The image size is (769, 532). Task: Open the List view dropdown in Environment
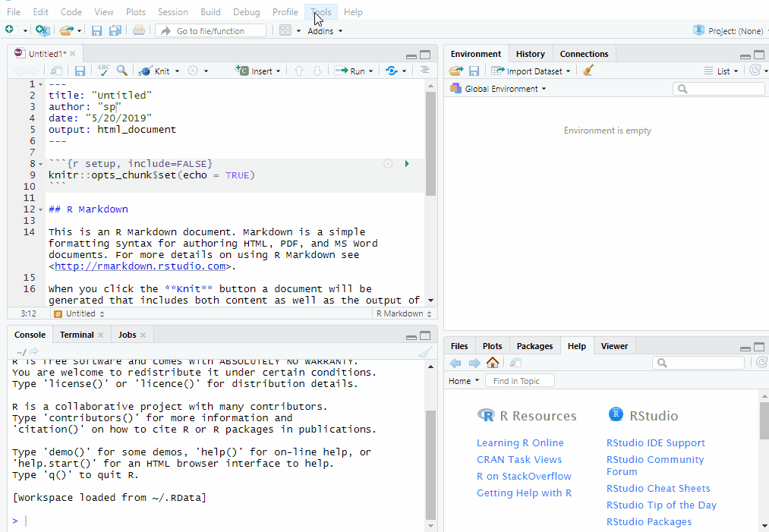tap(721, 71)
